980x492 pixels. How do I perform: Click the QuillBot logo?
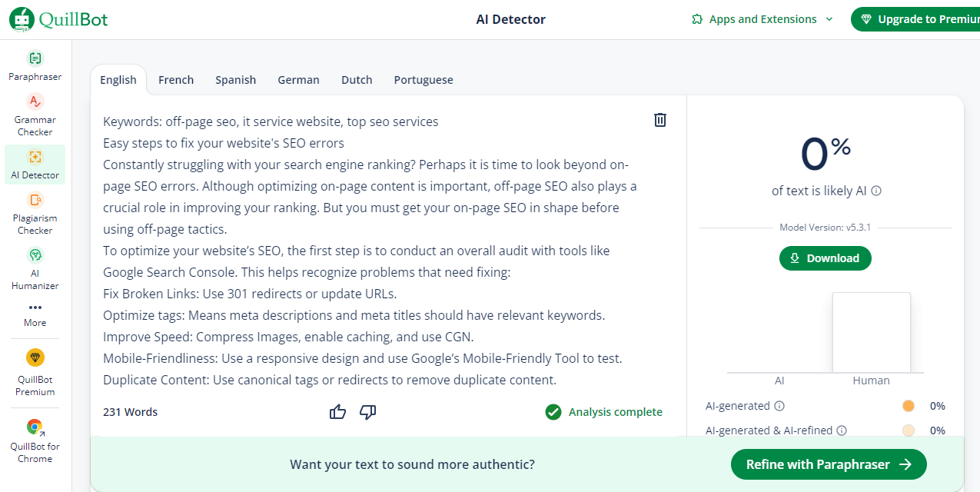coord(58,19)
